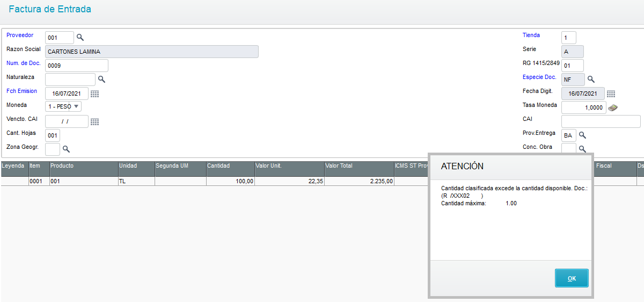Click OK in the ATENCIÓN dialog

572,278
